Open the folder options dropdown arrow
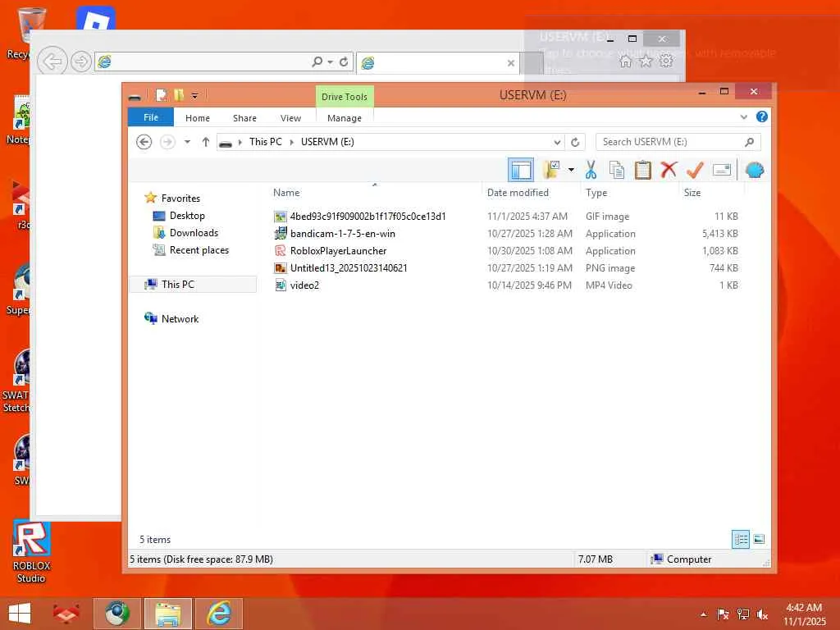Screen dimensions: 840x630 pyautogui.click(x=571, y=171)
